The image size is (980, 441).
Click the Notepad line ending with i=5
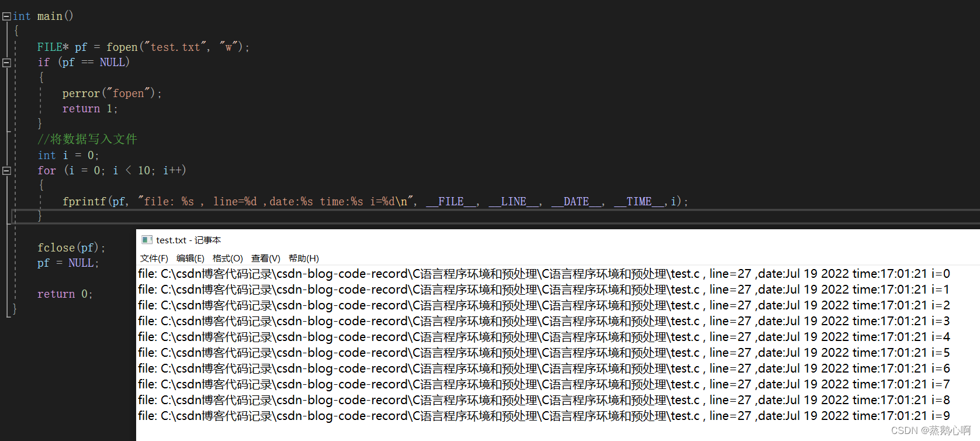click(544, 353)
